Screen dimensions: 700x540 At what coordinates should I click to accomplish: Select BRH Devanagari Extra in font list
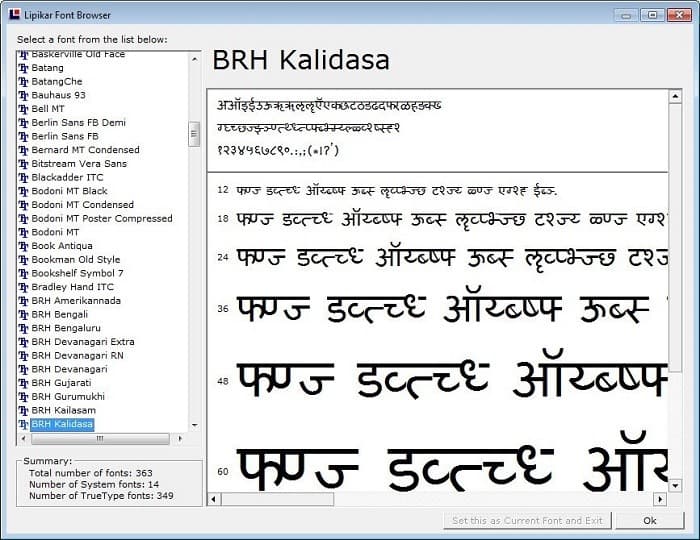coord(82,342)
